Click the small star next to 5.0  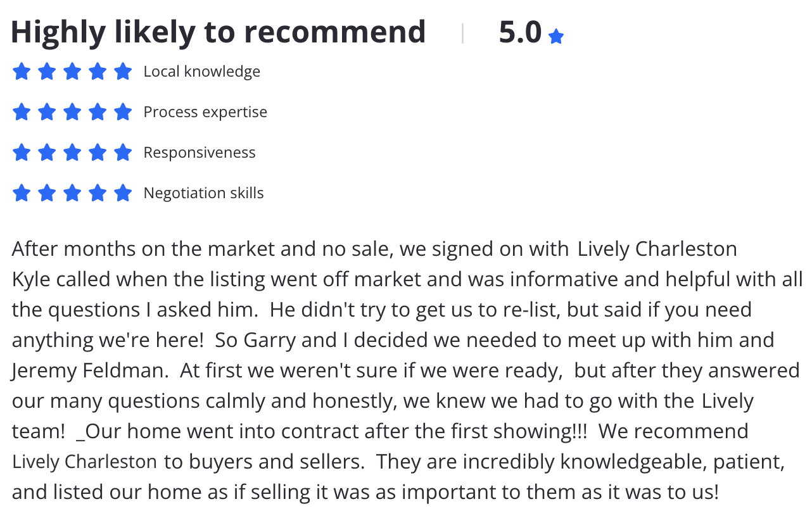tap(556, 37)
